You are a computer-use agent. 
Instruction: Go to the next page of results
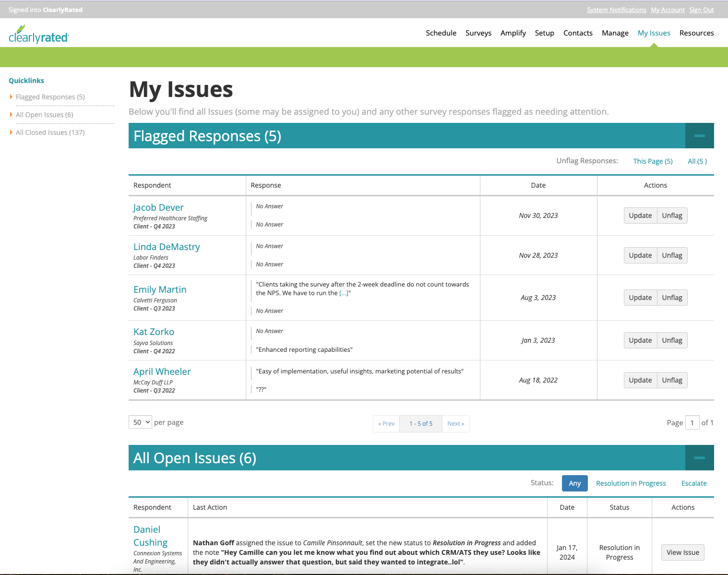(456, 424)
